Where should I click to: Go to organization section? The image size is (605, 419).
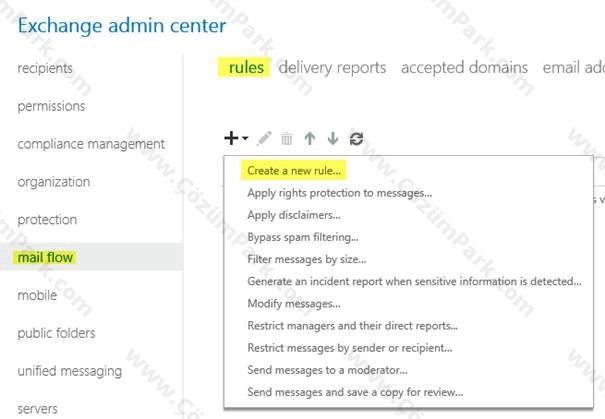tap(54, 182)
